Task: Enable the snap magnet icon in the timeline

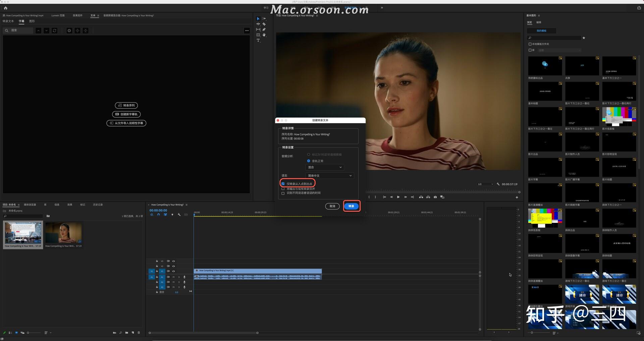Action: (x=158, y=215)
